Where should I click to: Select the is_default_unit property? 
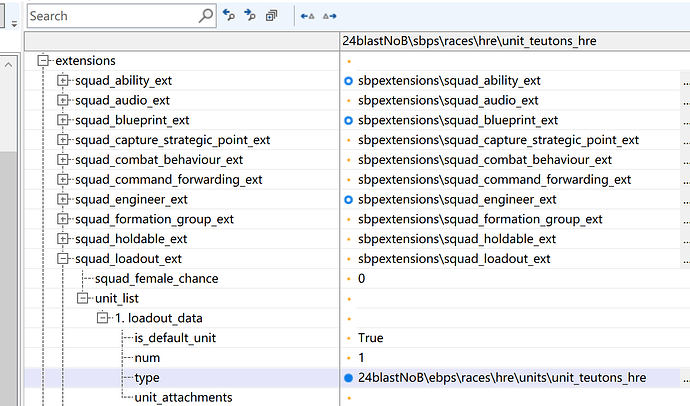(x=175, y=338)
